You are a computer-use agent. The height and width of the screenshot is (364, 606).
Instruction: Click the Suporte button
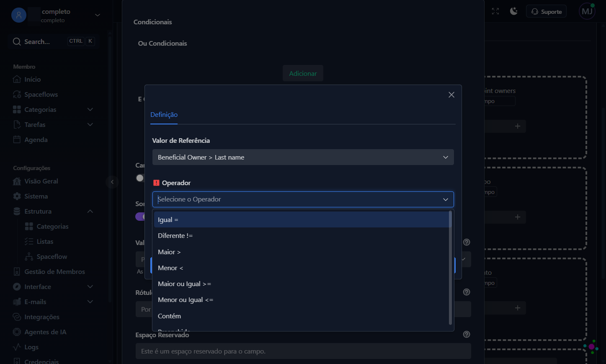pos(546,11)
